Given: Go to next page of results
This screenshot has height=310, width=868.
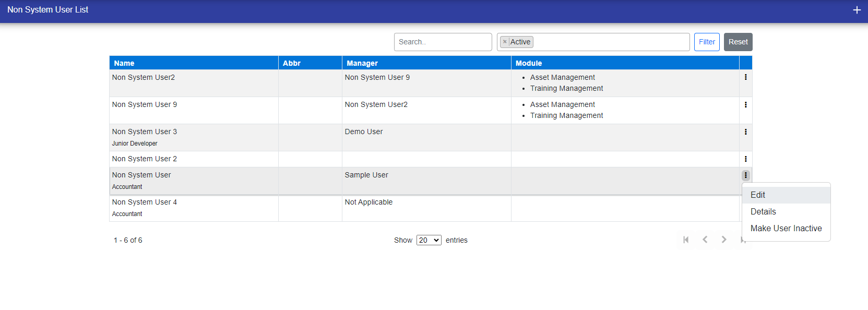Looking at the screenshot, I should pyautogui.click(x=723, y=240).
